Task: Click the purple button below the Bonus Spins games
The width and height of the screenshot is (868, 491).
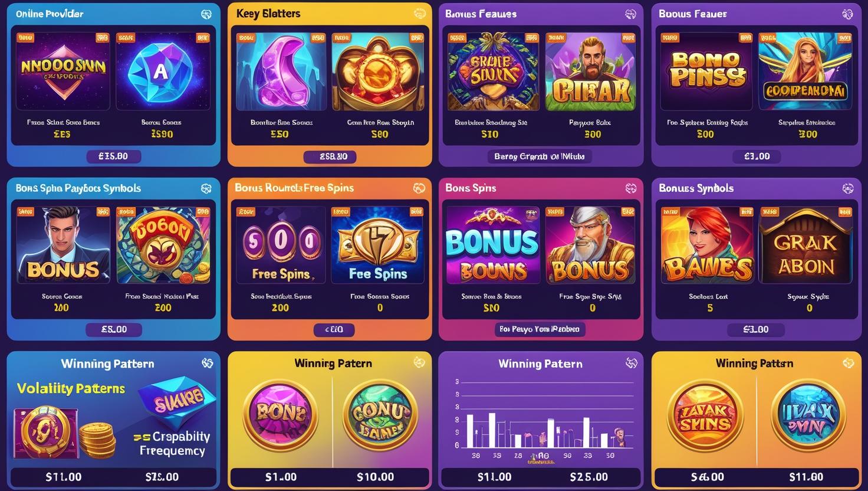Action: click(540, 329)
